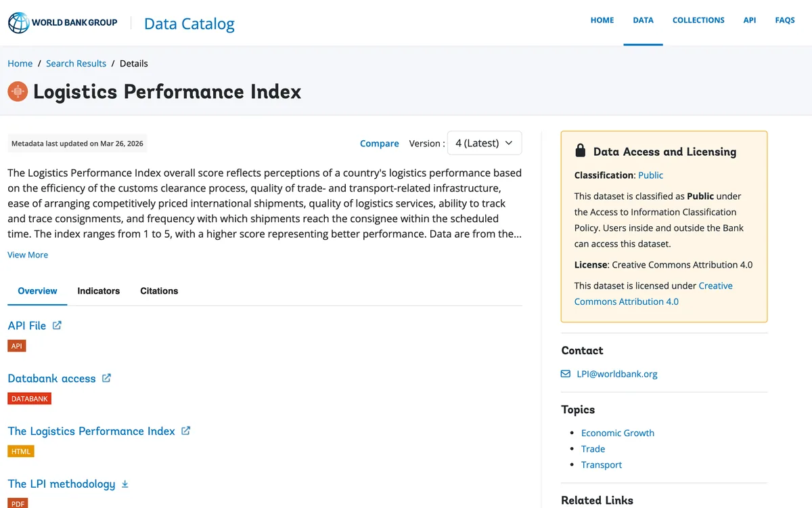Switch to the Indicators tab
Image resolution: width=812 pixels, height=508 pixels.
99,291
